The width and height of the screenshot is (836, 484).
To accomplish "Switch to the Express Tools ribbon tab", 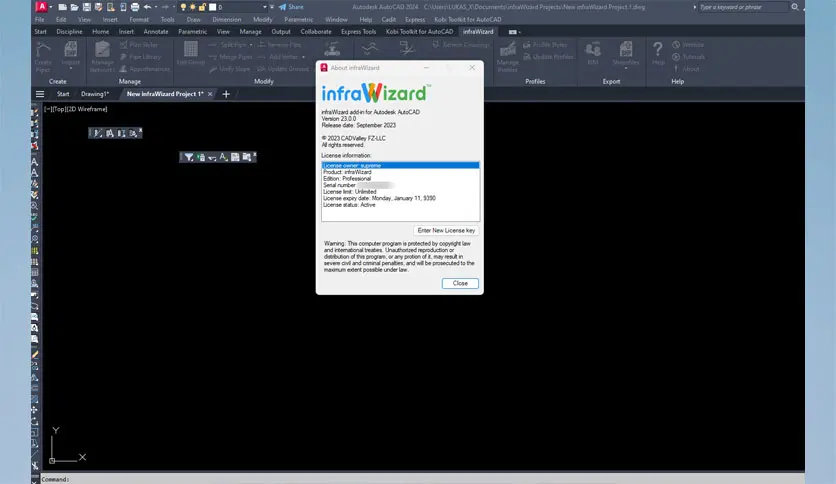I will pyautogui.click(x=358, y=31).
